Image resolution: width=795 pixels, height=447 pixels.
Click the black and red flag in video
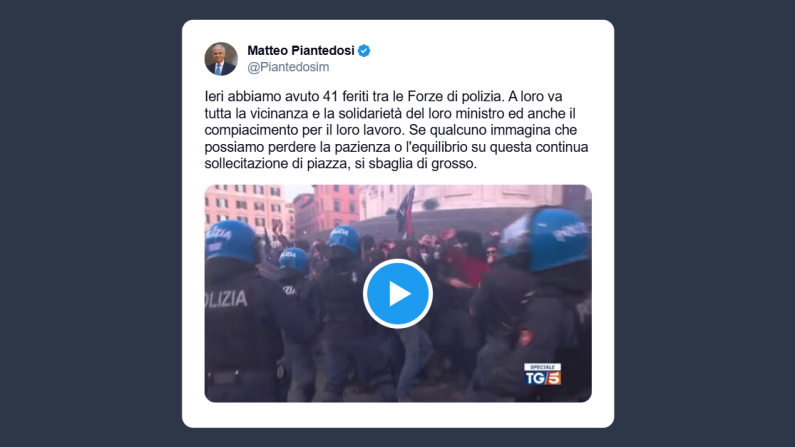coord(406,210)
